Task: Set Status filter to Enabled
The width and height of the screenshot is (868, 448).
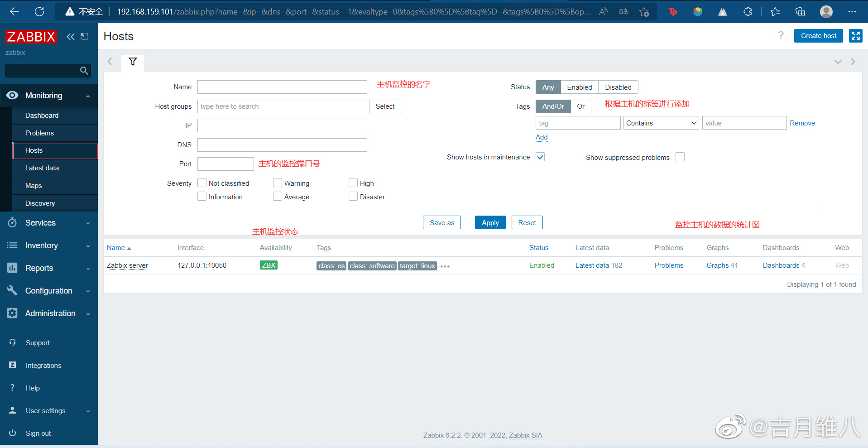Action: [580, 87]
